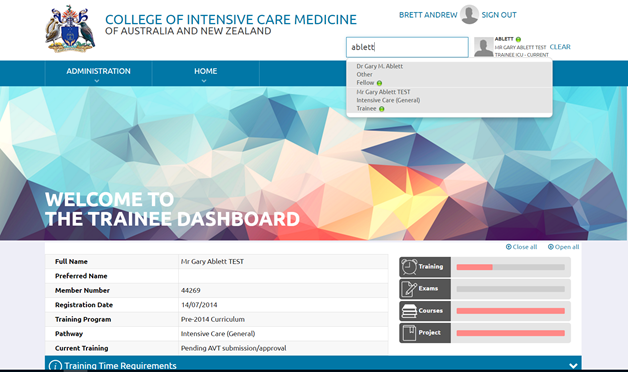Click the Courses progress bar
The image size is (628, 372).
tap(511, 311)
